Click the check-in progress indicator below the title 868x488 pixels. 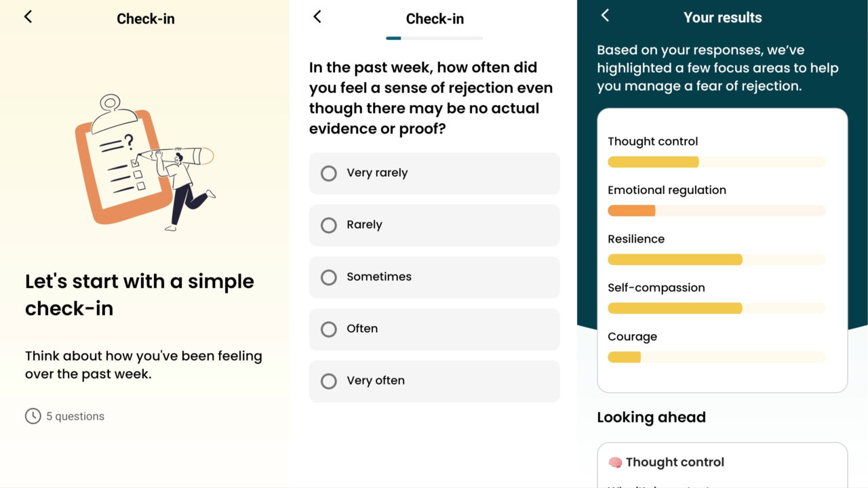(x=434, y=39)
